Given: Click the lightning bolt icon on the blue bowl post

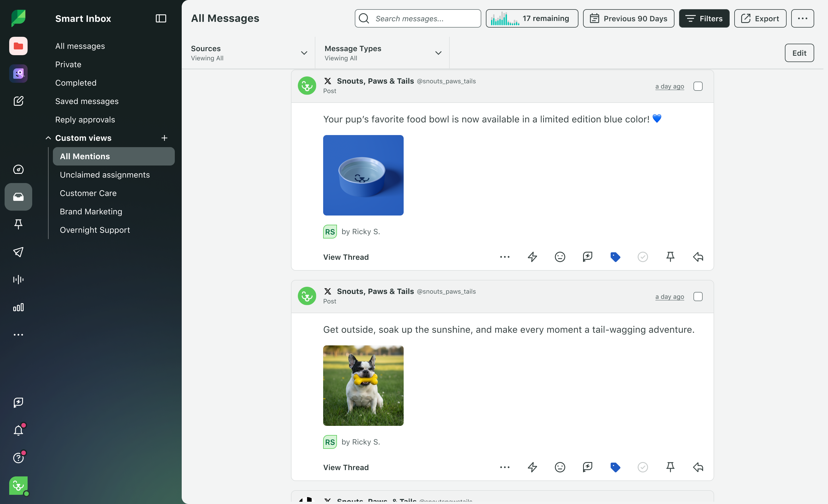Looking at the screenshot, I should (x=532, y=257).
